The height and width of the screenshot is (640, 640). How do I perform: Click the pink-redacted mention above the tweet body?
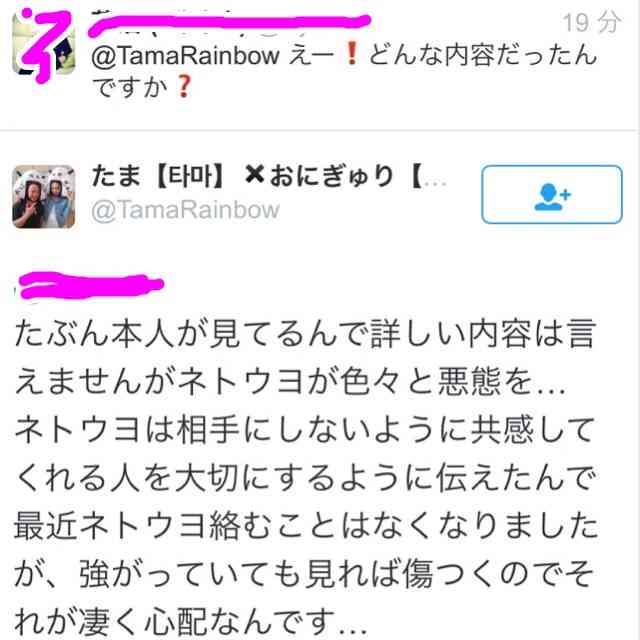click(x=90, y=286)
